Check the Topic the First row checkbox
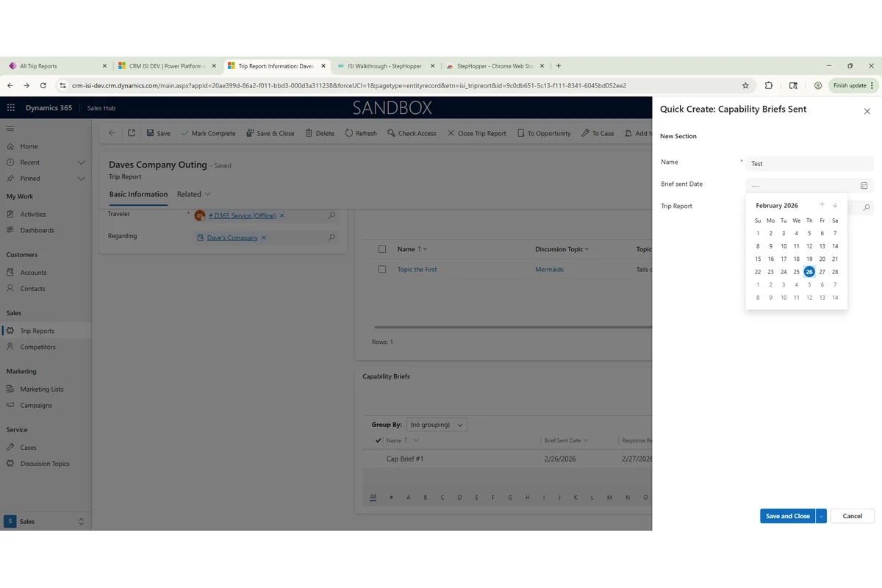 click(382, 269)
